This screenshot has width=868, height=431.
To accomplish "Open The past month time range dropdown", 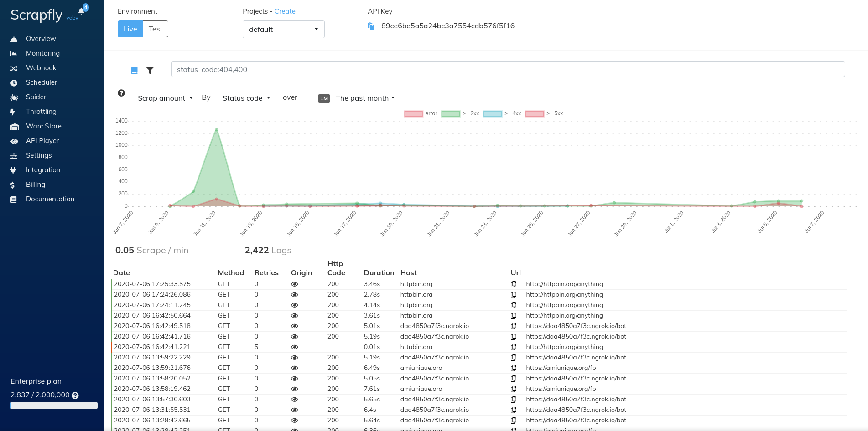I will (365, 98).
